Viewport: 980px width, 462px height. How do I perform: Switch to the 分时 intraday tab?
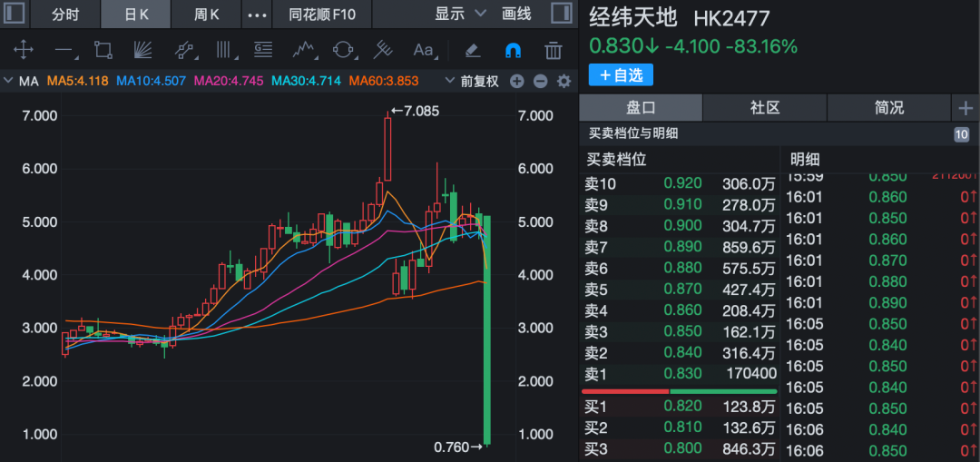point(65,15)
